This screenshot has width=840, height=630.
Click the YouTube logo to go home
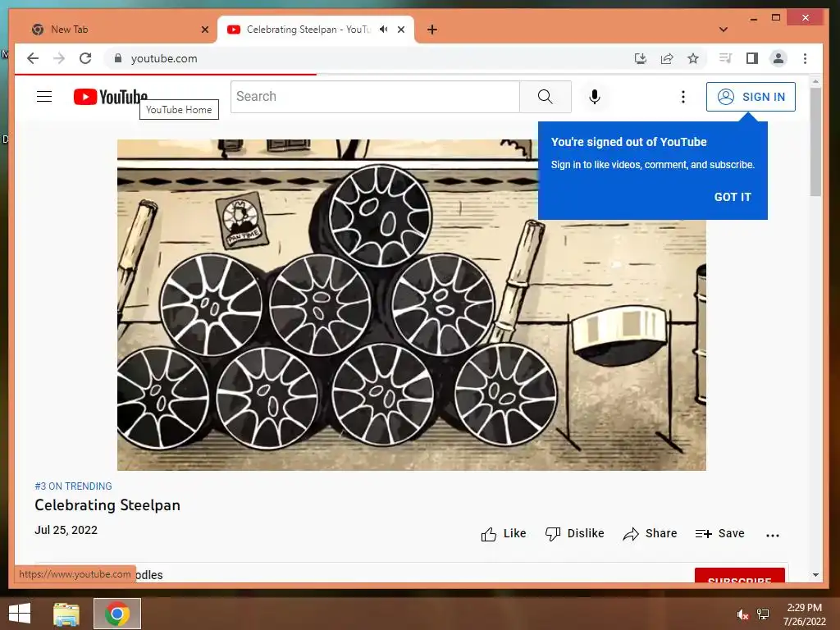coord(111,97)
